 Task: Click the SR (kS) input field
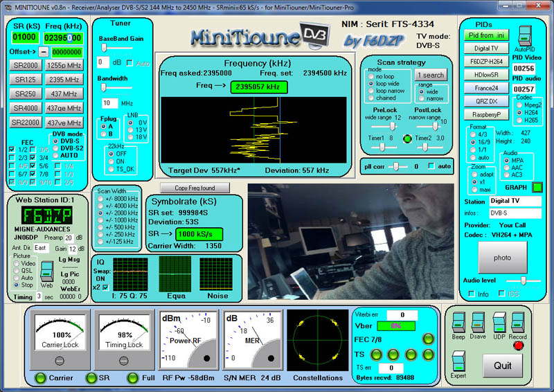(24, 37)
